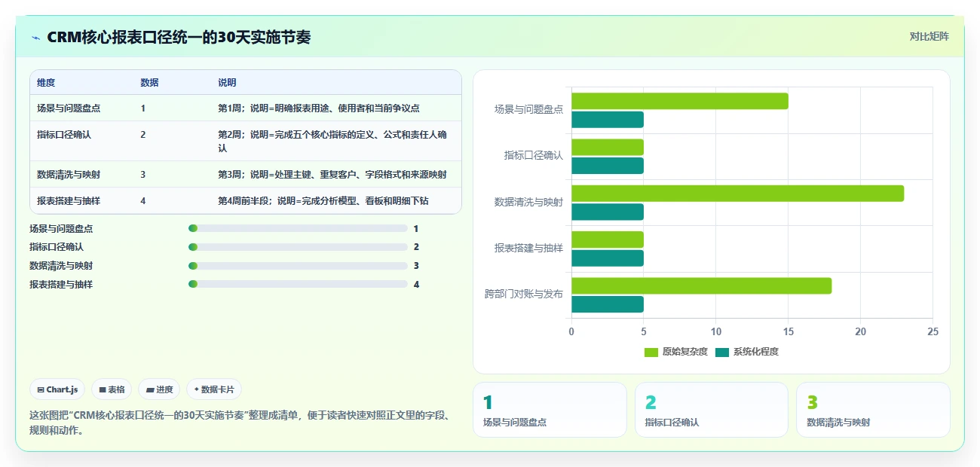Viewport: 980px width, 467px height.
Task: Click the 对比矩阵 label in the header
Action: 929,36
